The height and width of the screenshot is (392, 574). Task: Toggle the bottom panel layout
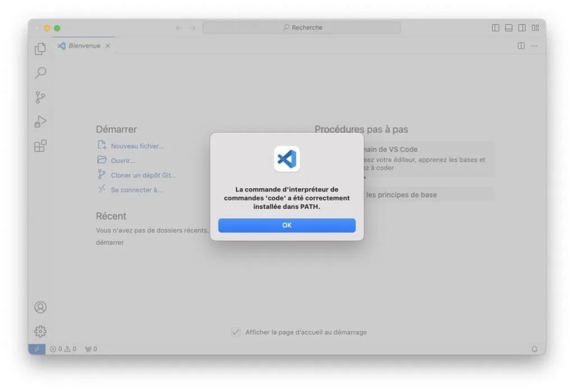pyautogui.click(x=508, y=27)
